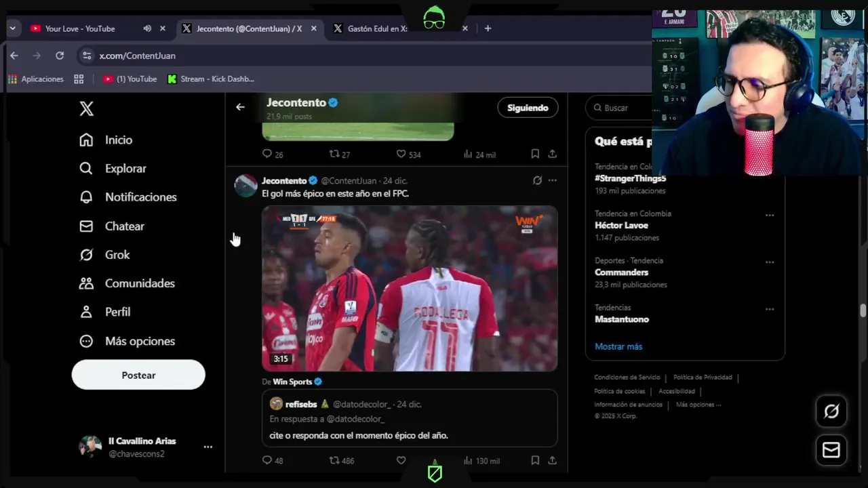
Task: Open Política de Privacidad link
Action: [x=703, y=378]
